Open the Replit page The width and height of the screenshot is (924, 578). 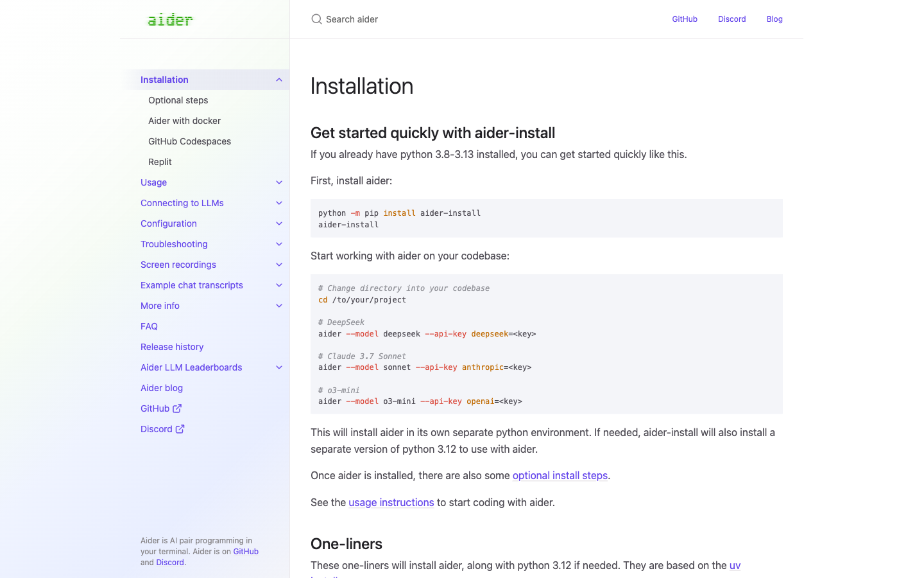160,162
